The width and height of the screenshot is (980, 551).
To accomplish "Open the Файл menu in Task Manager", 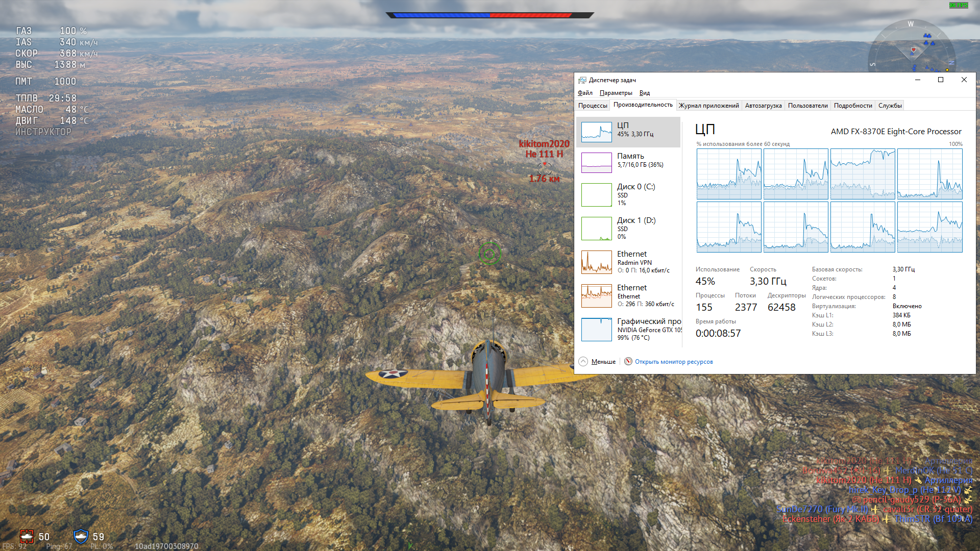I will 585,93.
